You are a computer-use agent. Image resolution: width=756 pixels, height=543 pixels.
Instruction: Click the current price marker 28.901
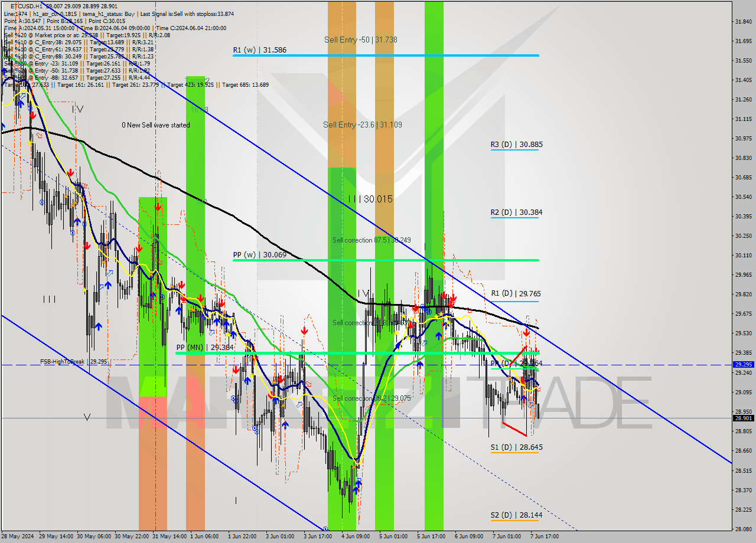pos(743,418)
